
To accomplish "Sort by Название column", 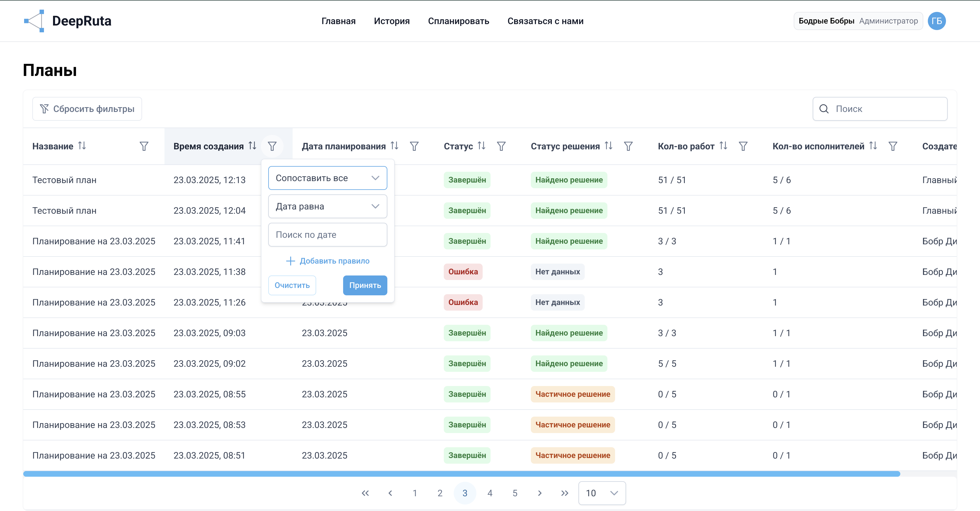I will (x=82, y=146).
